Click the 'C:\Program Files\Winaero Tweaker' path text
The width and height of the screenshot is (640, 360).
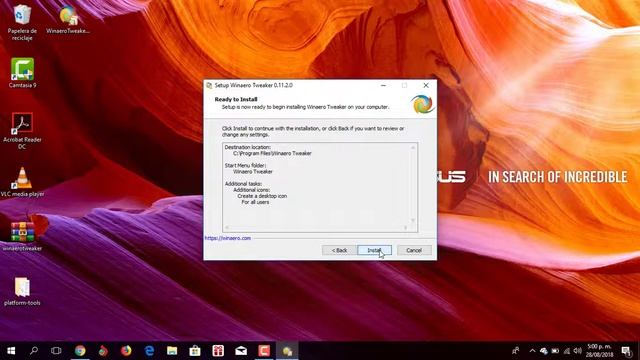(x=272, y=153)
